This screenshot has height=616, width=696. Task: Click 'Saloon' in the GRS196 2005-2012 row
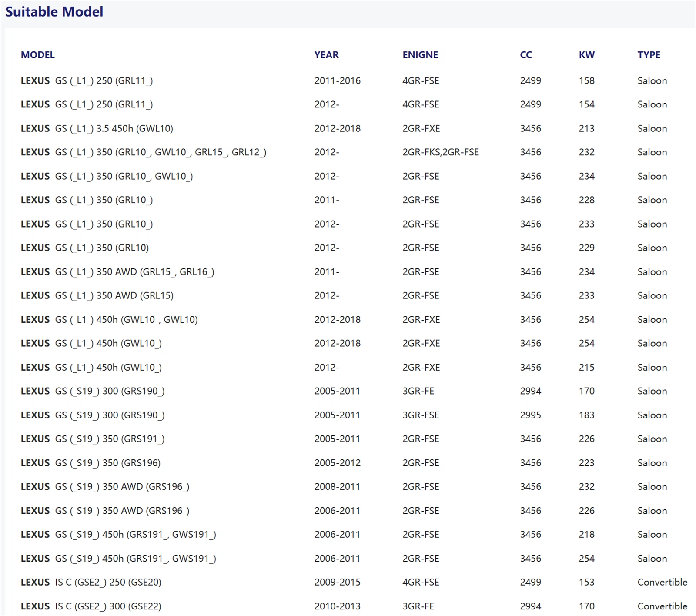click(652, 463)
